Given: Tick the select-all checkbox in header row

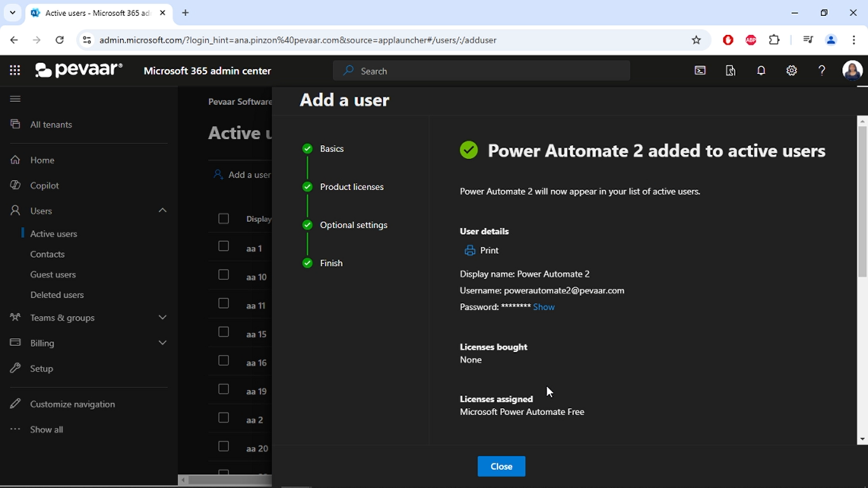Looking at the screenshot, I should pyautogui.click(x=224, y=219).
